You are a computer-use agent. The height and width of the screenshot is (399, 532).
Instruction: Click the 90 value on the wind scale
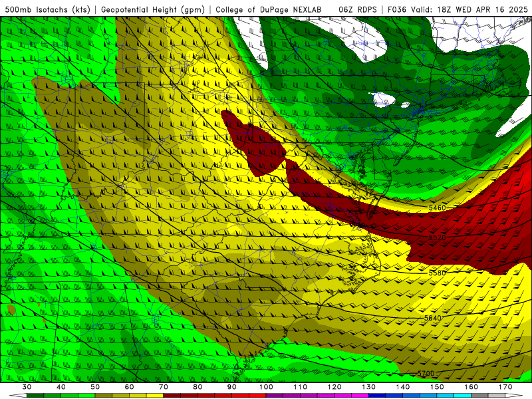231,387
